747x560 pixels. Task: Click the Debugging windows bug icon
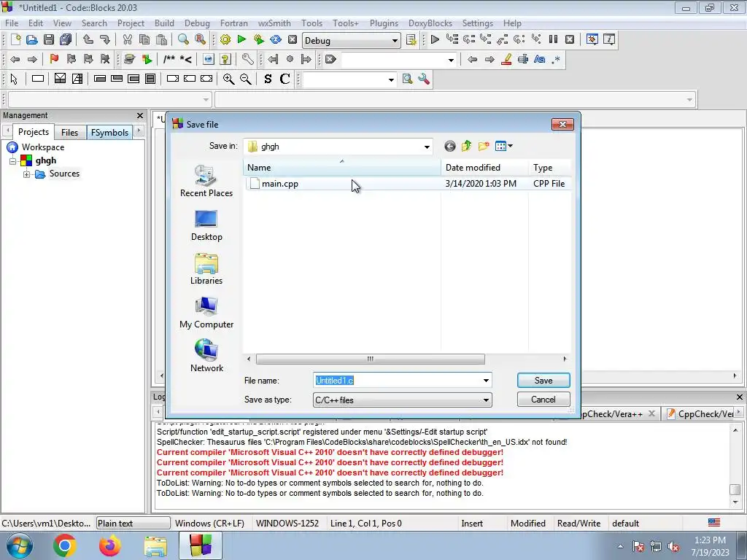pos(592,39)
